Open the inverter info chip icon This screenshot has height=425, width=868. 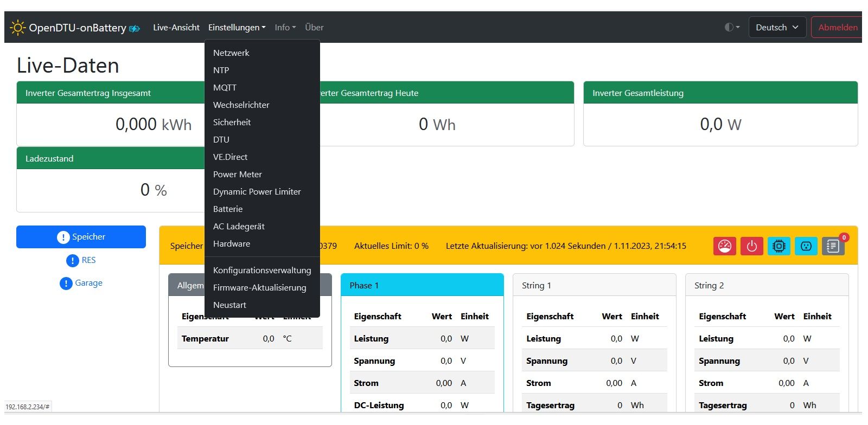click(779, 246)
